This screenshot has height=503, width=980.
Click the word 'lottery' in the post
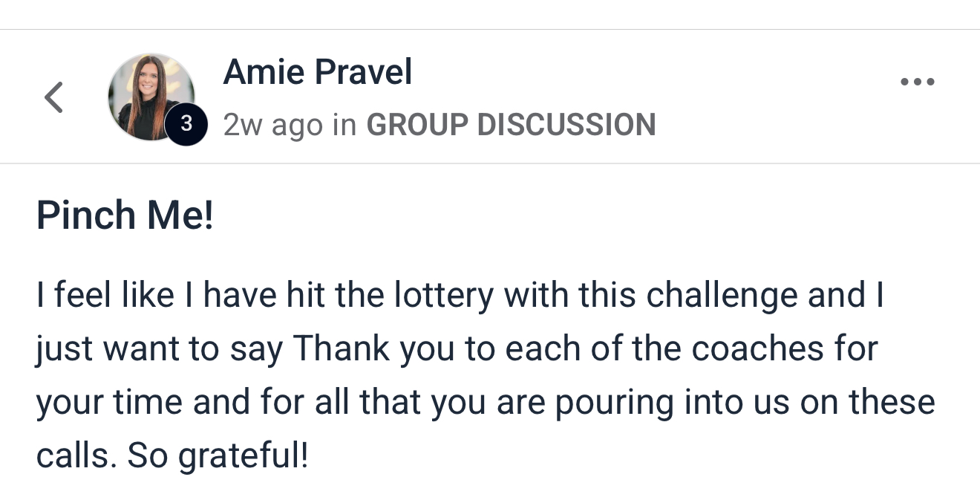(443, 296)
